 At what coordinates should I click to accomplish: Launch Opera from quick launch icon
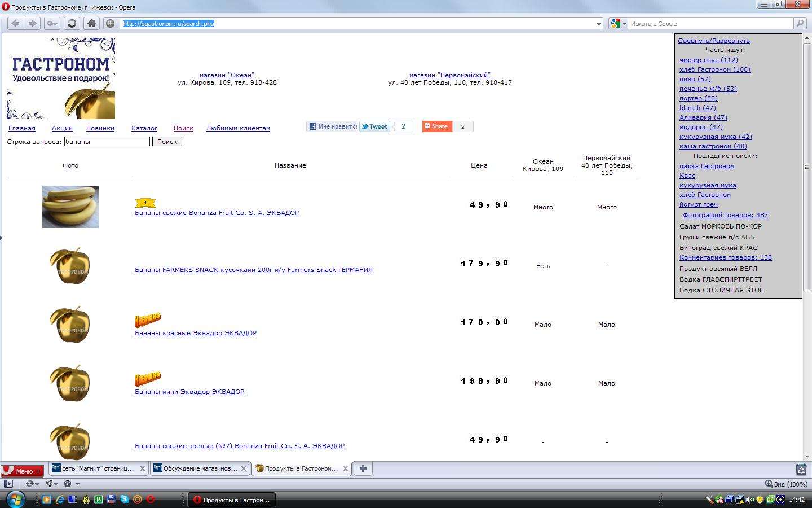151,500
